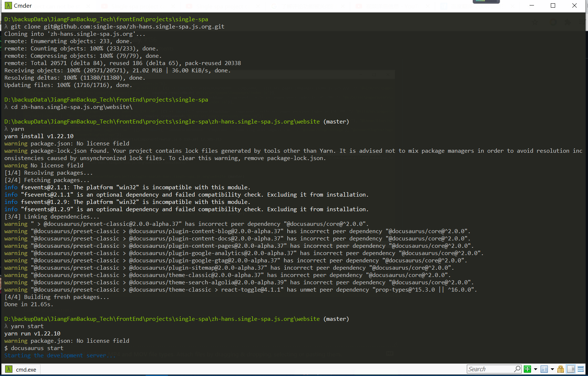Open the cmd.exe console tab
This screenshot has height=376, width=588.
(x=21, y=369)
